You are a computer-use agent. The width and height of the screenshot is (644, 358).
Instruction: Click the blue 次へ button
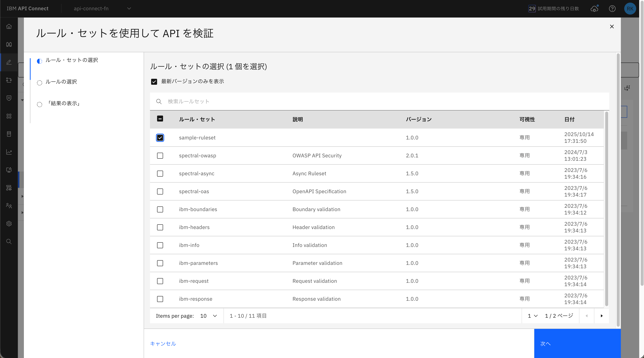[577, 343]
